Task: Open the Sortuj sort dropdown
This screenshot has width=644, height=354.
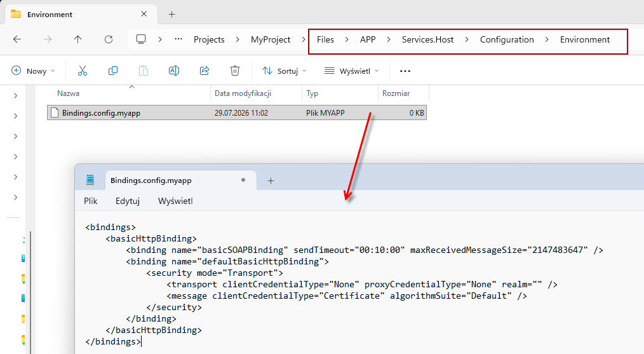Action: coord(285,71)
